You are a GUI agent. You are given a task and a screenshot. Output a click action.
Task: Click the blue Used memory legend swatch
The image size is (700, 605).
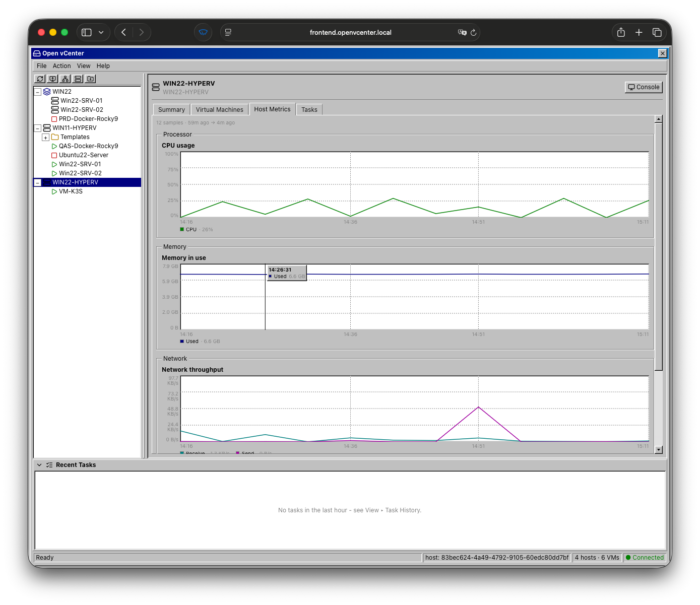point(182,341)
